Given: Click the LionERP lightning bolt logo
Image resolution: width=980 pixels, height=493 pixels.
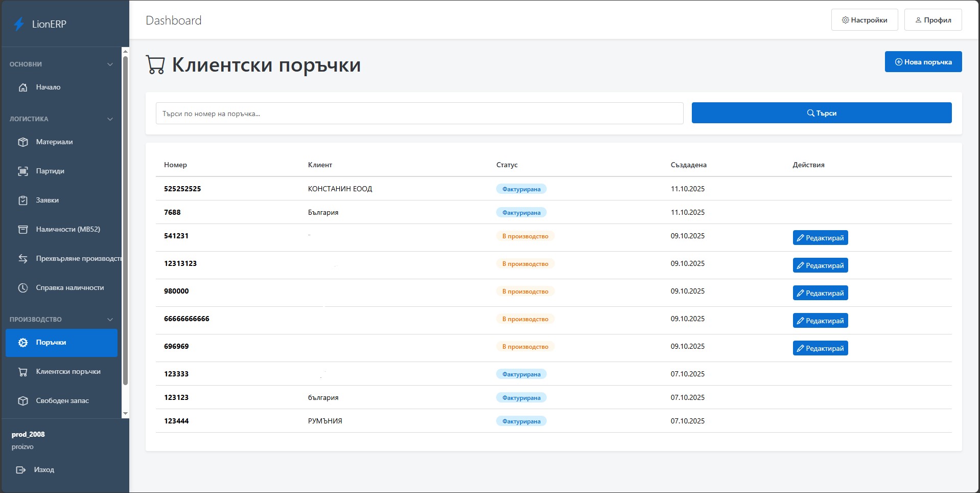Looking at the screenshot, I should pyautogui.click(x=19, y=23).
